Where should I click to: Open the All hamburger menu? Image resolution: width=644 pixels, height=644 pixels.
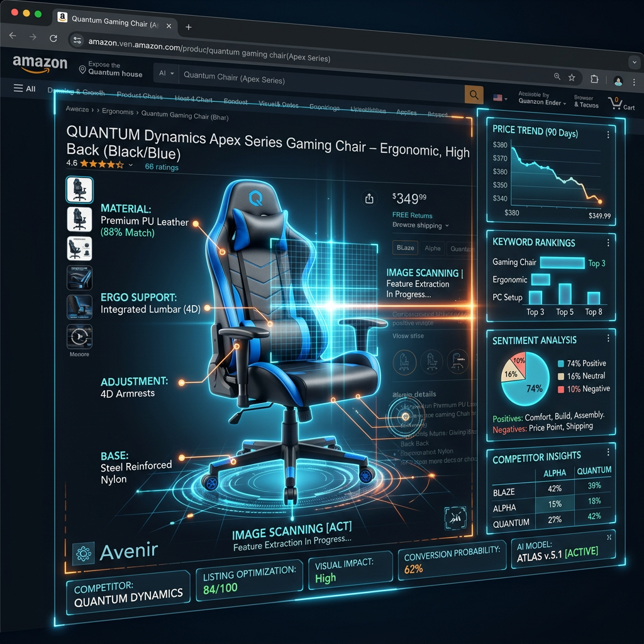(x=25, y=88)
